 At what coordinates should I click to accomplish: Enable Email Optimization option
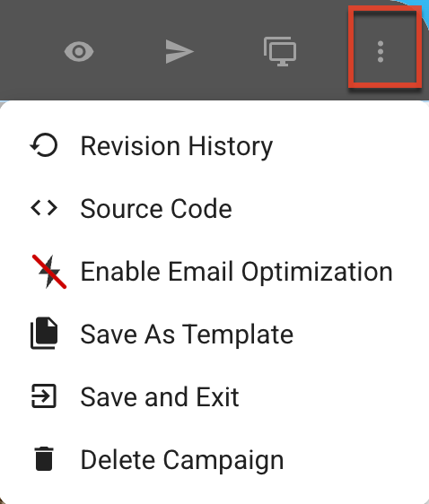click(x=214, y=272)
